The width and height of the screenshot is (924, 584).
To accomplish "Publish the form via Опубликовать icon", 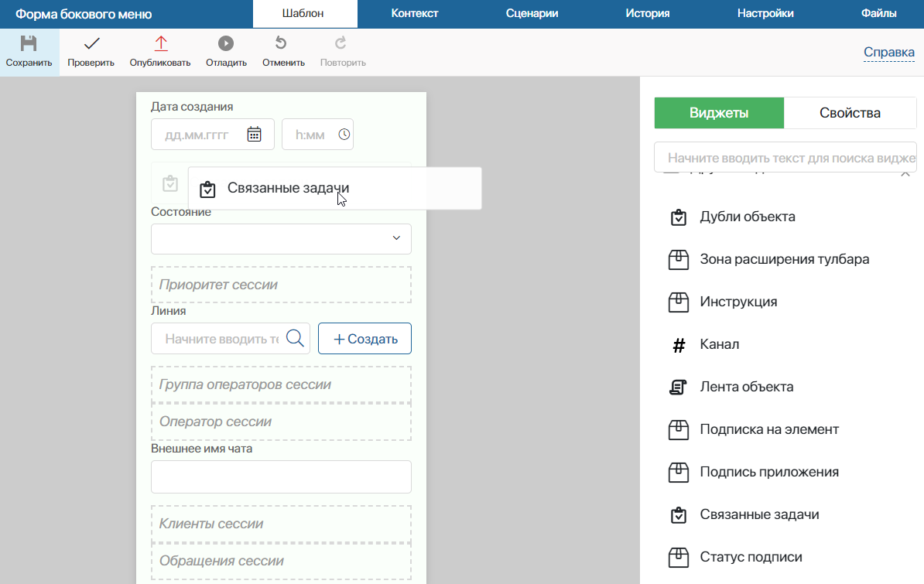I will point(160,44).
